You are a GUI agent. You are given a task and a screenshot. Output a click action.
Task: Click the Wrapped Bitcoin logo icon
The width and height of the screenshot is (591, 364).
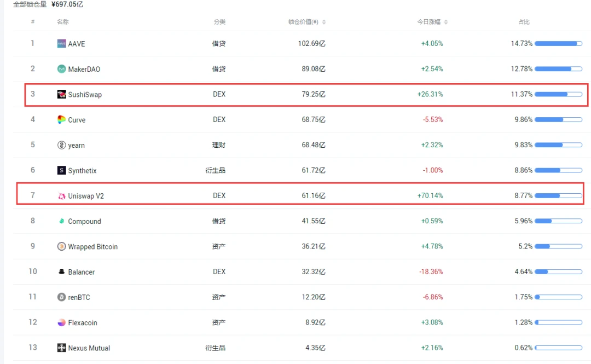click(61, 246)
